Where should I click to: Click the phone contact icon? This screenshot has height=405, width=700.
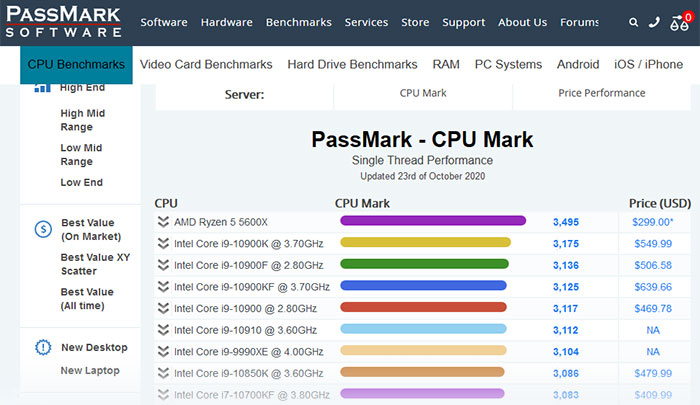(x=654, y=22)
